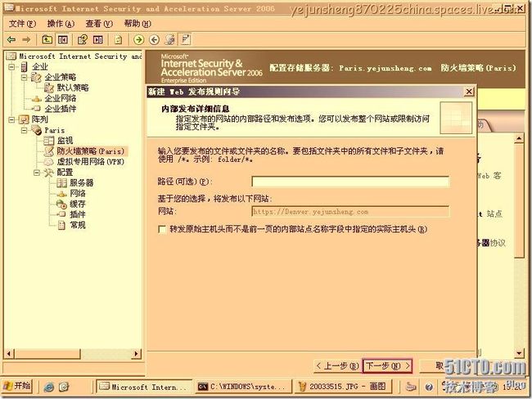Select 插件 under 配置
532x399 pixels.
coord(78,214)
